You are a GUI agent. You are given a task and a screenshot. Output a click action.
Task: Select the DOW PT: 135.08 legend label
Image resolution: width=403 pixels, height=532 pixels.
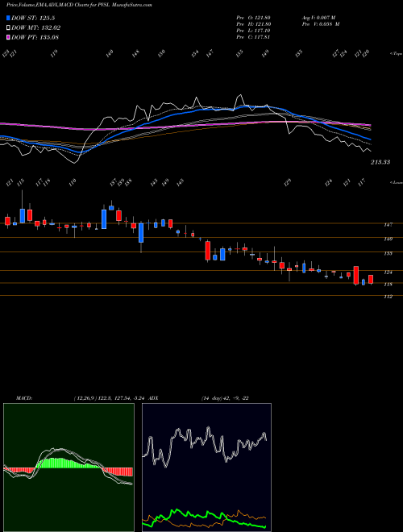click(35, 37)
